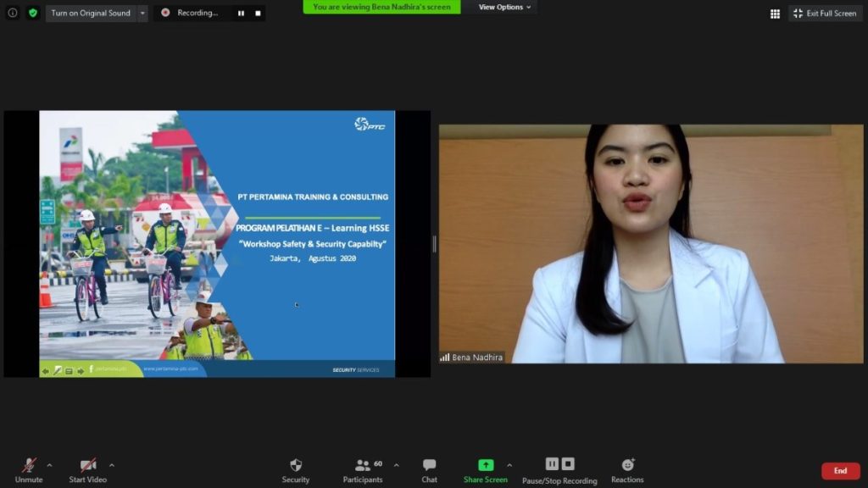Click slide title PT PERTAMINA TRAINING & CONSULTING
Screen dimensions: 868x488
(x=313, y=197)
